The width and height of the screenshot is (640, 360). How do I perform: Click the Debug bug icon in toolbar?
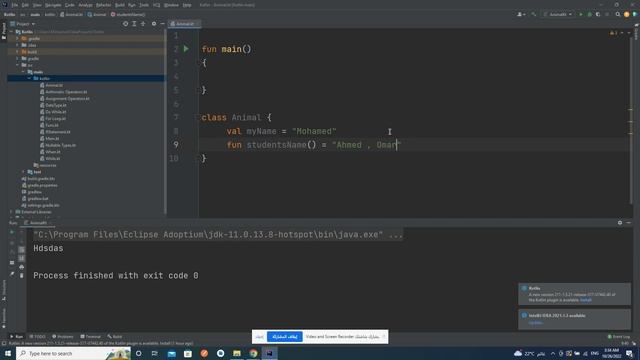589,14
